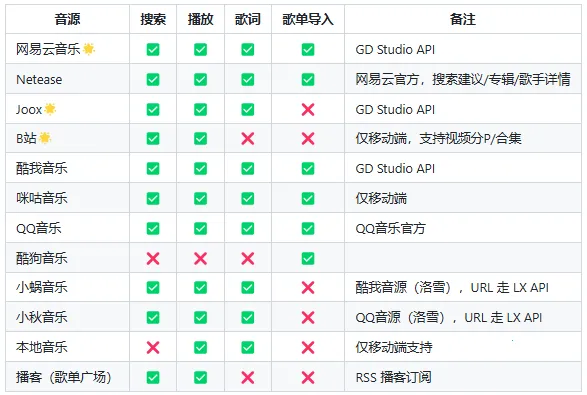
Task: Click the 歌词 checkmark in Netease row
Action: [247, 79]
